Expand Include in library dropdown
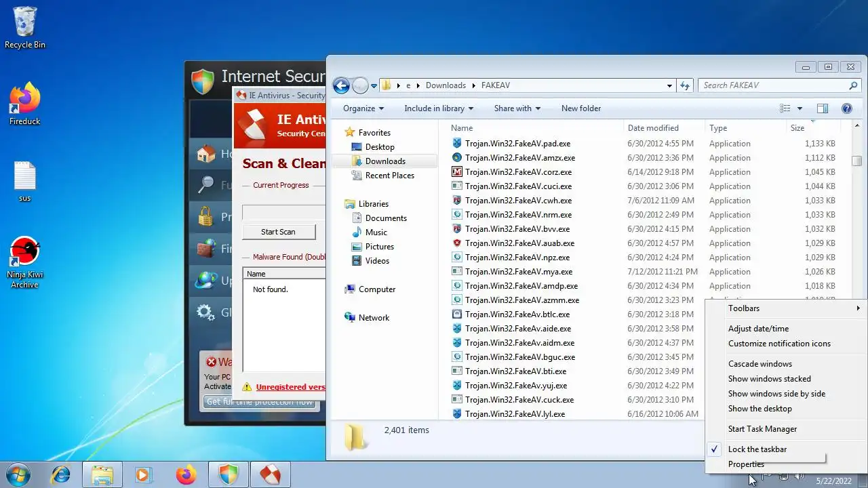 tap(439, 108)
